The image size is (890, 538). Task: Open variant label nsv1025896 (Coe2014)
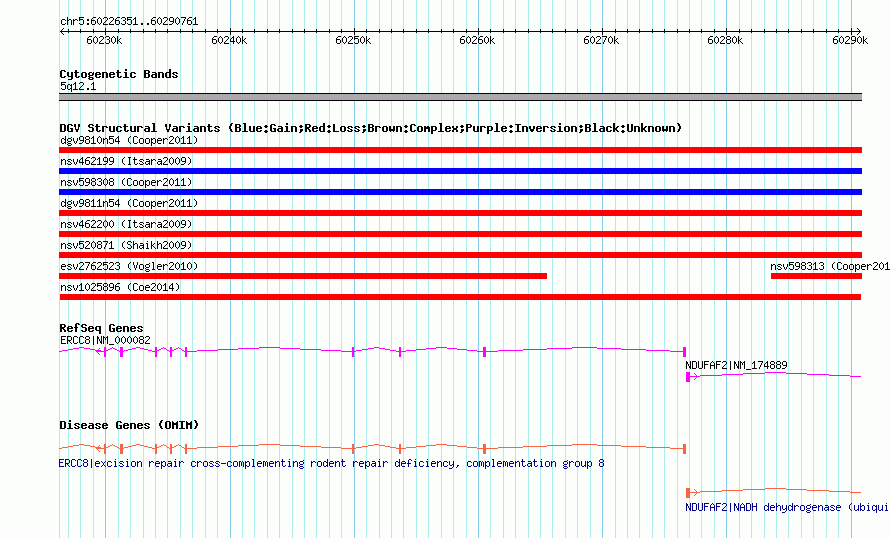pyautogui.click(x=120, y=287)
